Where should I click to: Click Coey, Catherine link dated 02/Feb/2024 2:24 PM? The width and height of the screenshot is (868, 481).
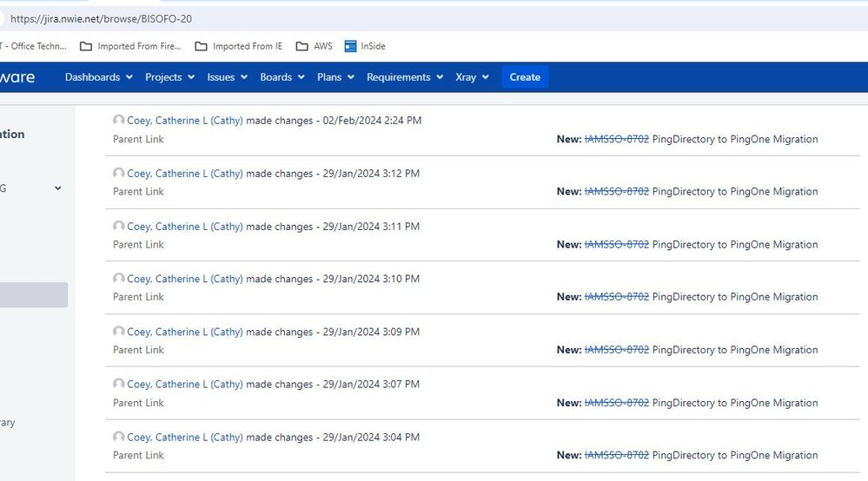[185, 121]
